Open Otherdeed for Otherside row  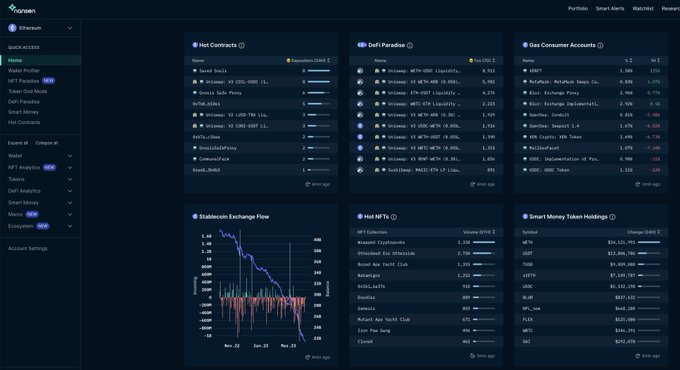[x=426, y=253]
